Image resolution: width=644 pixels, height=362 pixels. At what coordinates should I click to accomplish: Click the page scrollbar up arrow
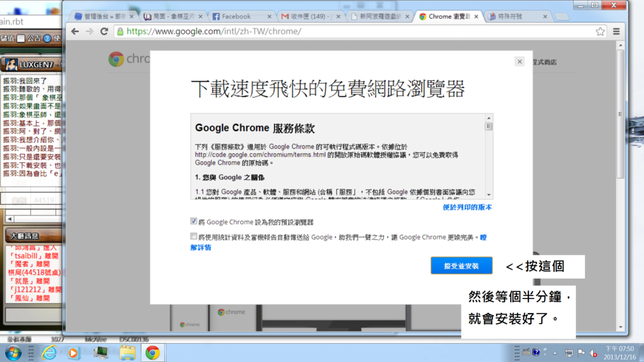click(621, 45)
